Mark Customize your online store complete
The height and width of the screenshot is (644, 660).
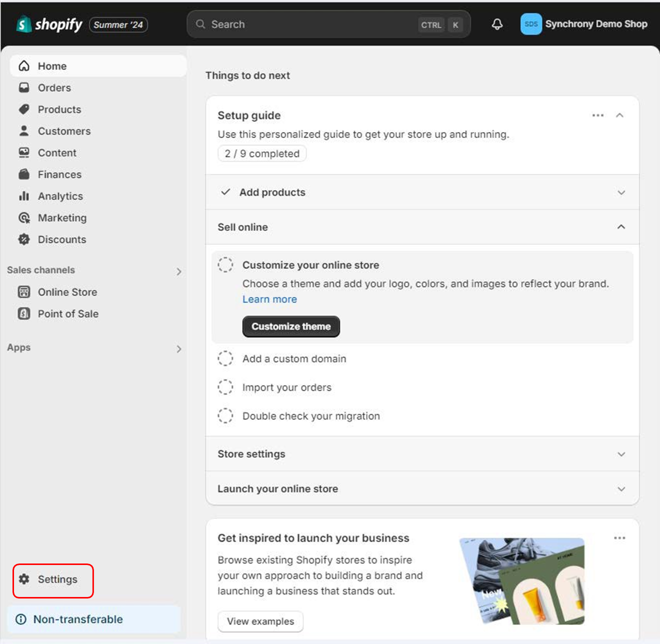tap(225, 265)
